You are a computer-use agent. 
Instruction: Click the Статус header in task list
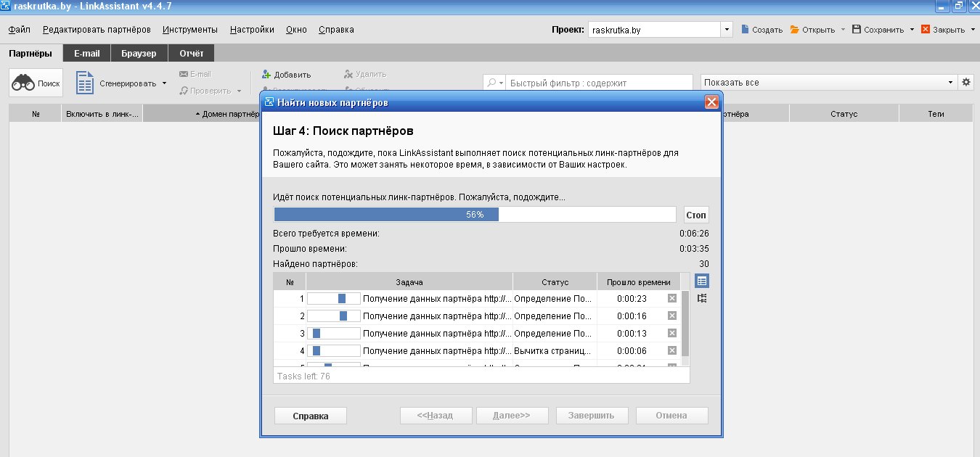point(555,281)
